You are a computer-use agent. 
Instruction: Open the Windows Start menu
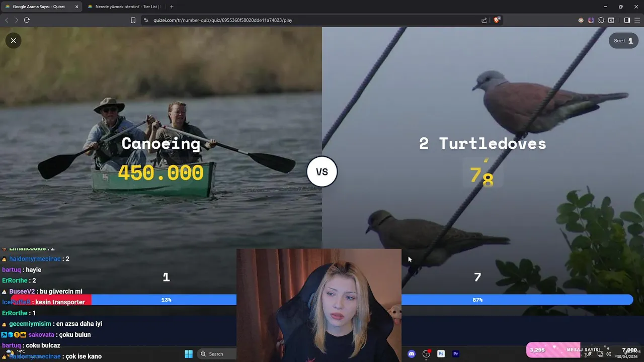pyautogui.click(x=189, y=354)
